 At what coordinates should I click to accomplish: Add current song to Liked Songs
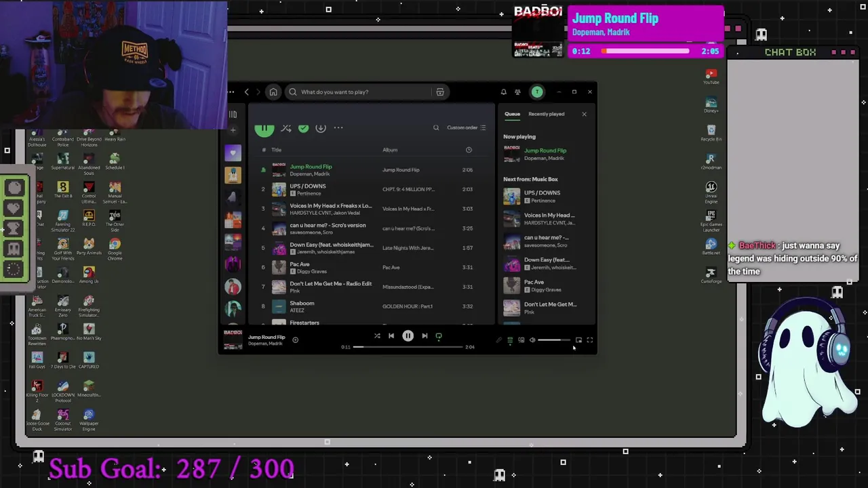(295, 340)
